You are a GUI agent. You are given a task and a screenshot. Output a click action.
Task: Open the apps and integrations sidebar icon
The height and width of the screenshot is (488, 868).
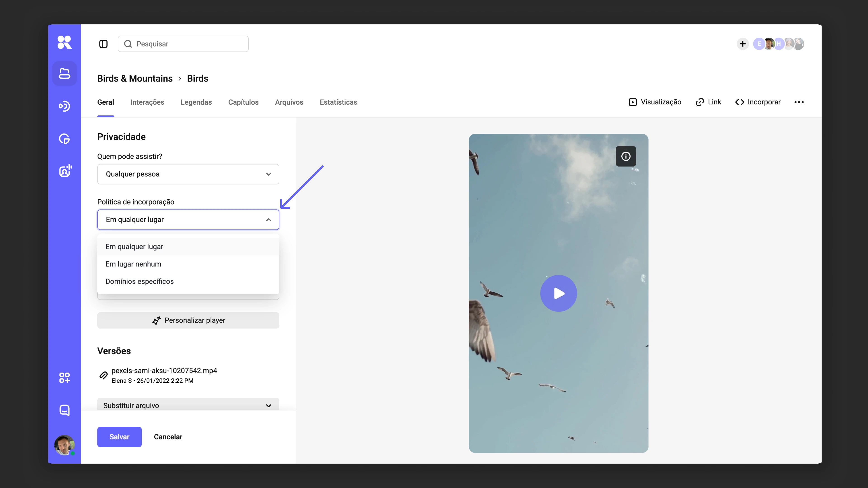[x=64, y=378]
